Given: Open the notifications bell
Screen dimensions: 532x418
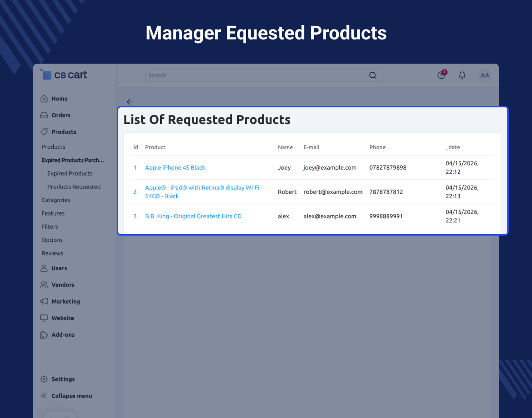Looking at the screenshot, I should 462,76.
